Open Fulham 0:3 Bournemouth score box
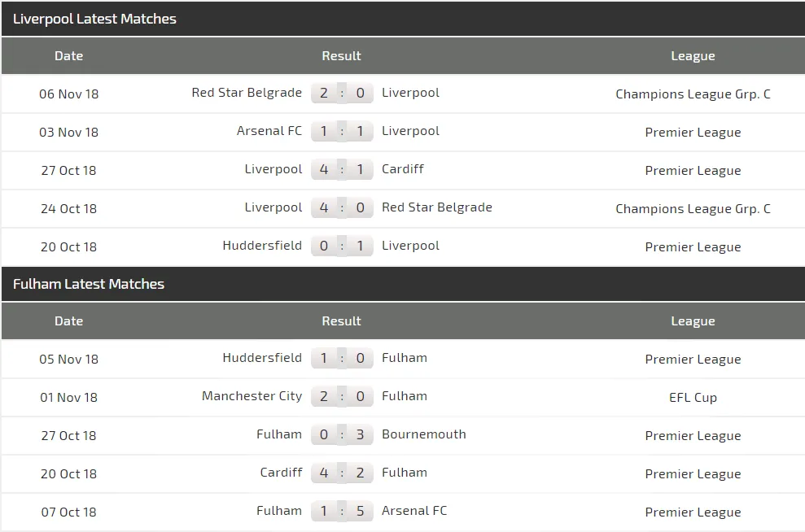This screenshot has width=805, height=532. pyautogui.click(x=342, y=435)
